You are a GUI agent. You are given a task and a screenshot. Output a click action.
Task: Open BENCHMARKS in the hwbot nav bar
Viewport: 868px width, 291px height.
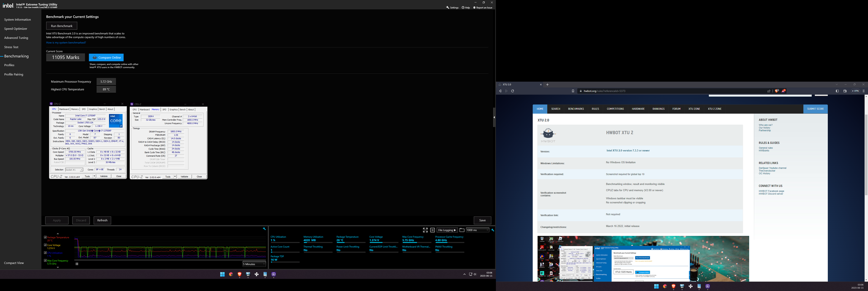576,109
